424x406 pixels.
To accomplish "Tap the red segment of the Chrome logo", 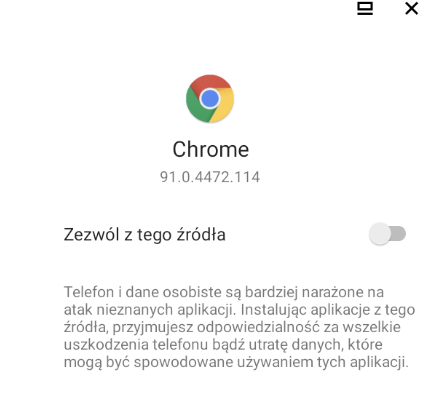I will 210,81.
